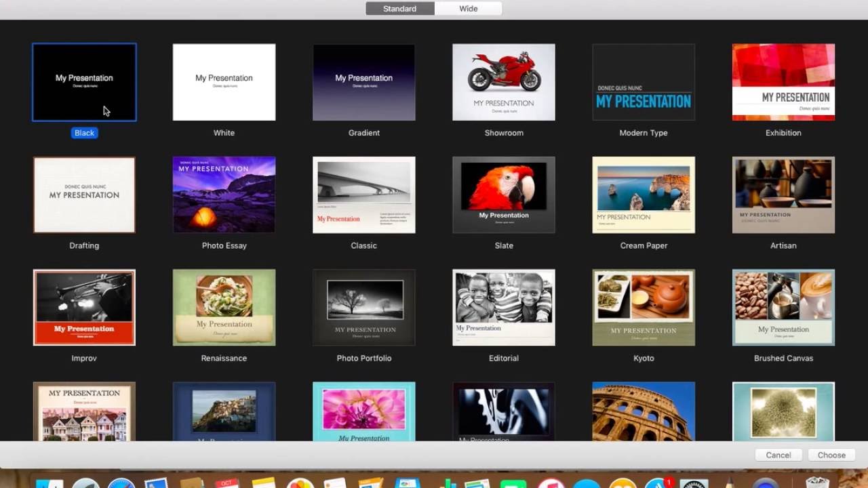
Task: Pick the Slate parrot theme thumbnail
Action: [504, 195]
